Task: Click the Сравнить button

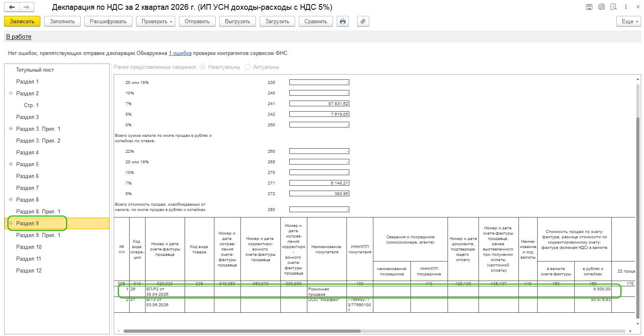Action: pos(316,21)
